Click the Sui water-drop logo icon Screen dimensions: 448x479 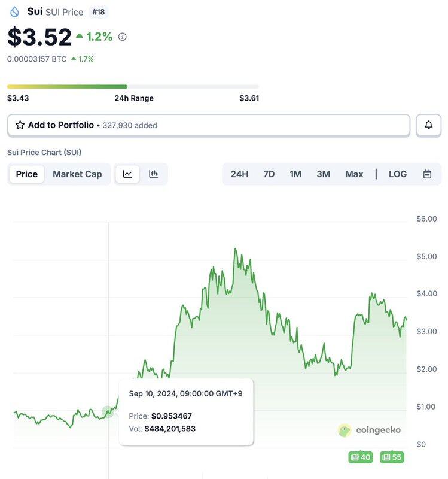click(14, 12)
